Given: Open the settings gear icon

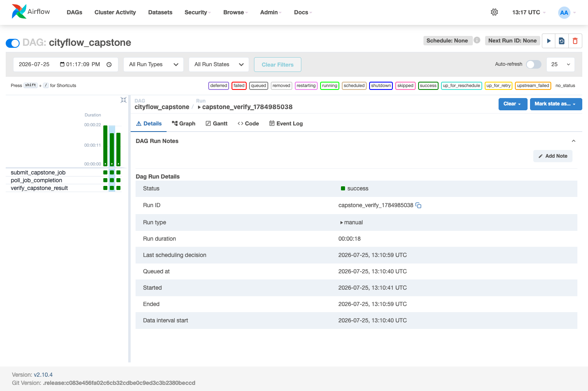Looking at the screenshot, I should point(494,12).
